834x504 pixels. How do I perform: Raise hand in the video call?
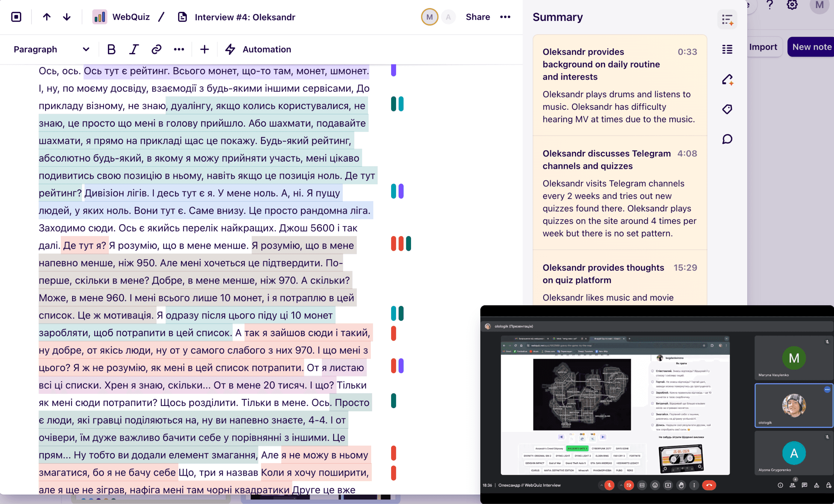click(x=681, y=485)
